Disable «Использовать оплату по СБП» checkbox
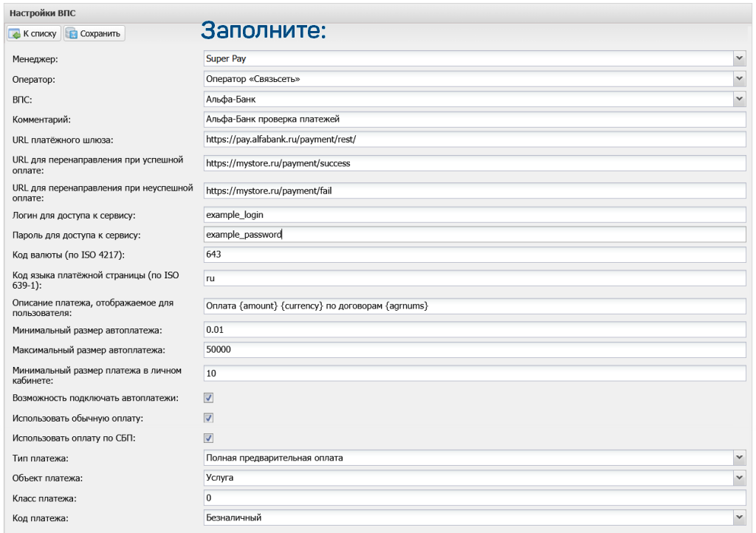Viewport: 756px width, 533px height. (x=208, y=438)
